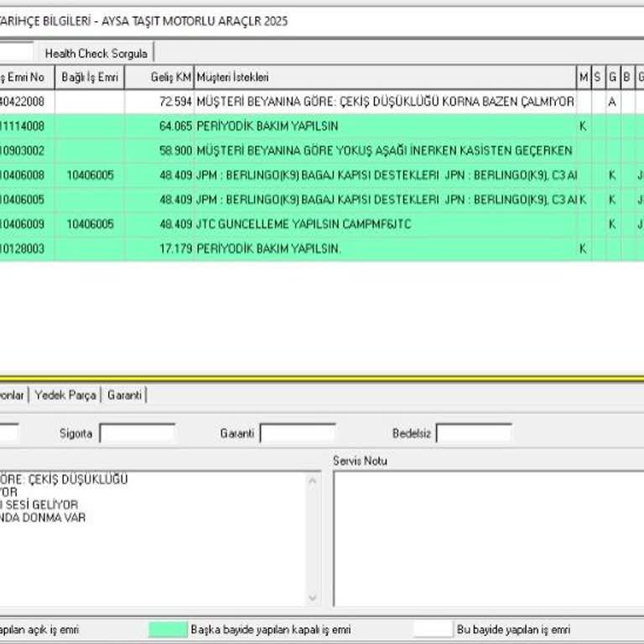Switch to the Yedek Parça tab

click(65, 395)
